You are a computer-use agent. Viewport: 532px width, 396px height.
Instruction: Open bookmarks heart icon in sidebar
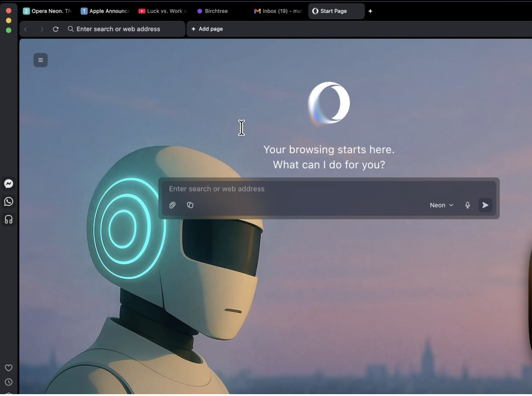coord(8,368)
